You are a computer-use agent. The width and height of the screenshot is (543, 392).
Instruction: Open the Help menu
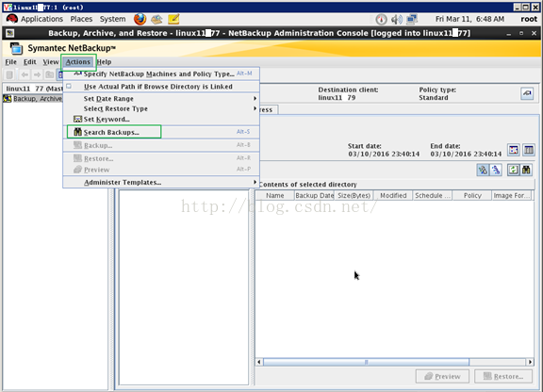[105, 62]
